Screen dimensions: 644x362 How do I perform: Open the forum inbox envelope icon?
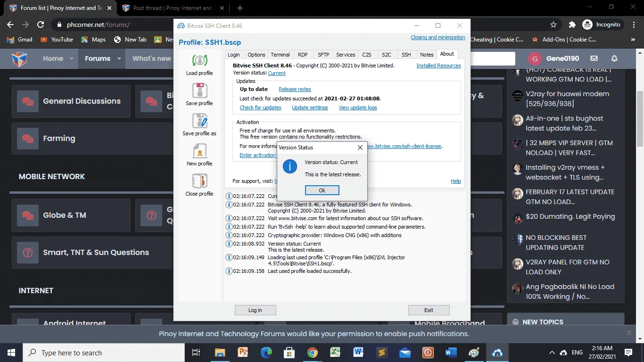point(594,58)
